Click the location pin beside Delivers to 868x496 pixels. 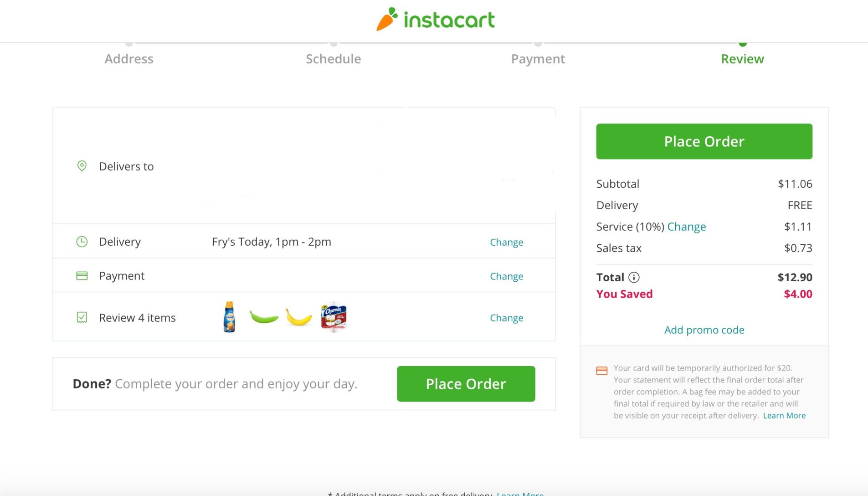pyautogui.click(x=82, y=166)
